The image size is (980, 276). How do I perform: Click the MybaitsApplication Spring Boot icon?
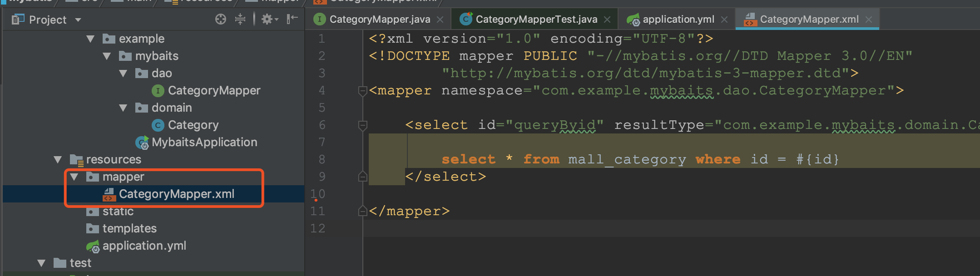(142, 143)
